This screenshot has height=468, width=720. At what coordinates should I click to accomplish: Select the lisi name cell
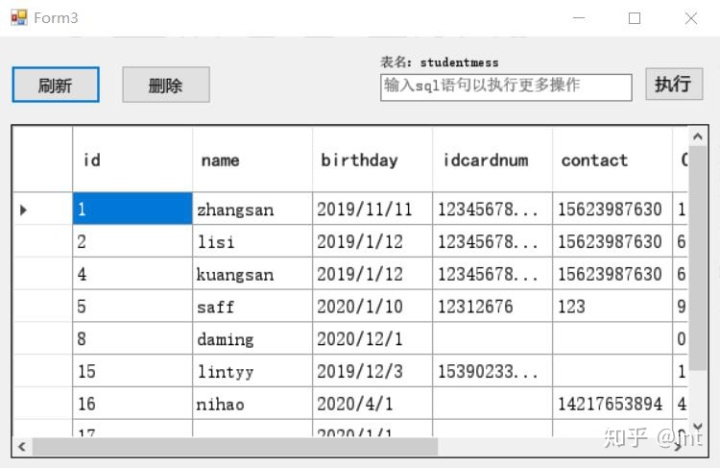pyautogui.click(x=253, y=241)
